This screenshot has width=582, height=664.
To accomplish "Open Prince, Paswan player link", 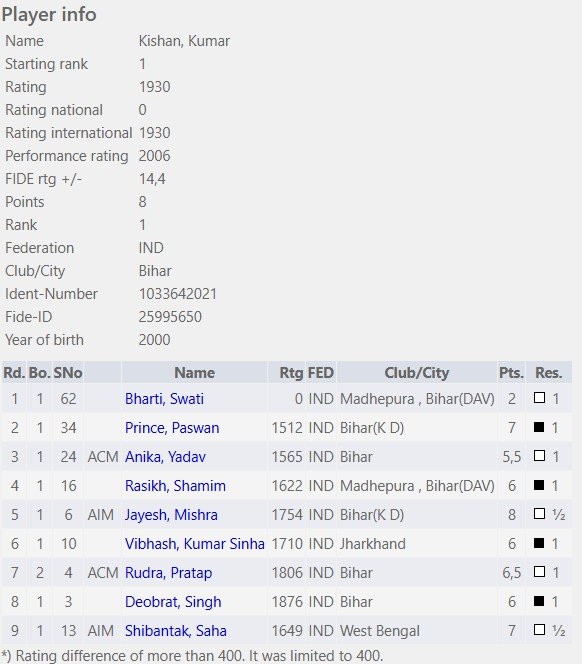I will point(172,428).
